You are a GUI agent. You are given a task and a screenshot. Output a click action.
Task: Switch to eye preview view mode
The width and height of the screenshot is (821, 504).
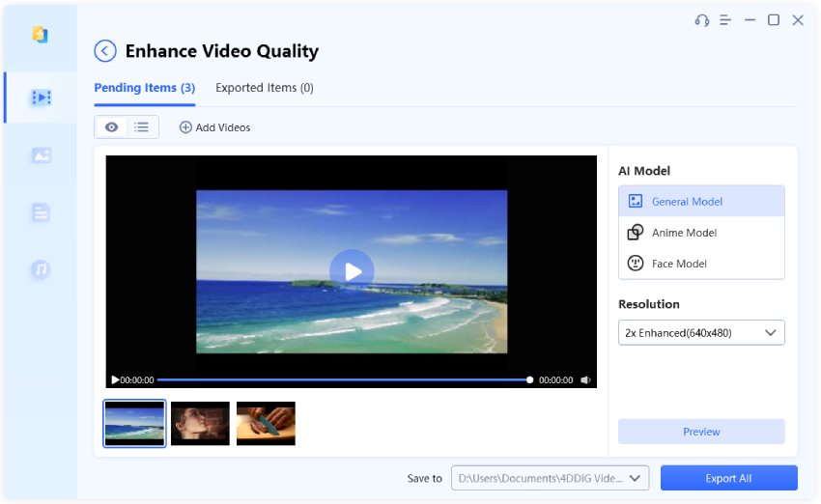pyautogui.click(x=111, y=127)
